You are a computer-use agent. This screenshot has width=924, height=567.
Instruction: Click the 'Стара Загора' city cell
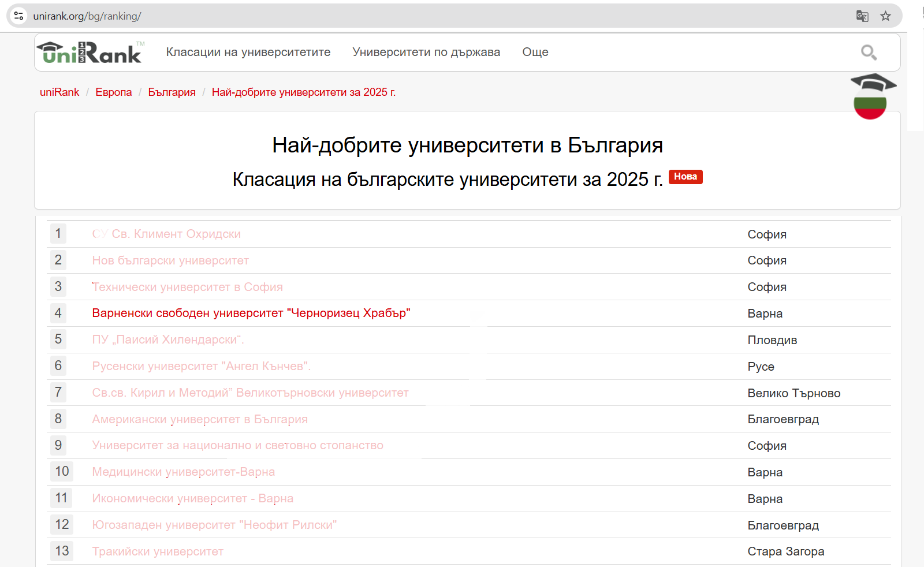click(786, 552)
